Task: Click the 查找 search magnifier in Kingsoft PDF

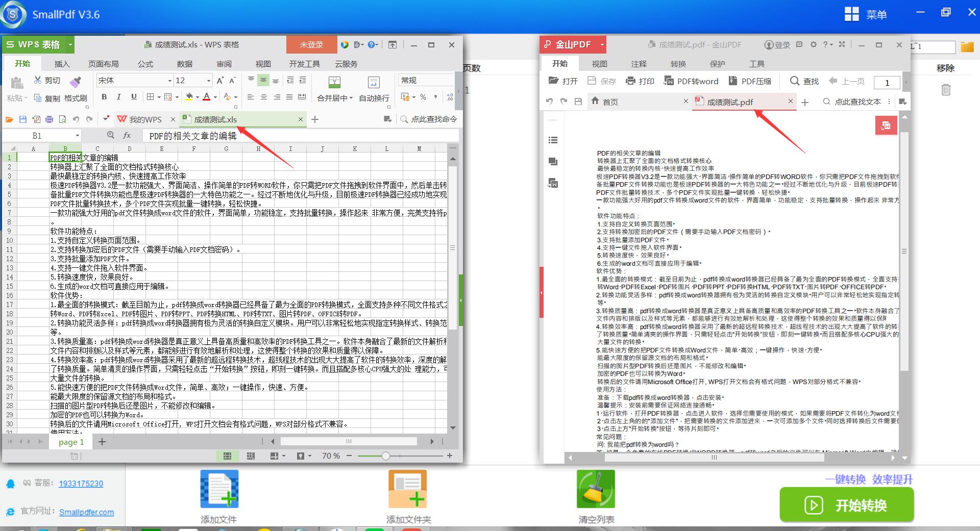Action: (795, 81)
